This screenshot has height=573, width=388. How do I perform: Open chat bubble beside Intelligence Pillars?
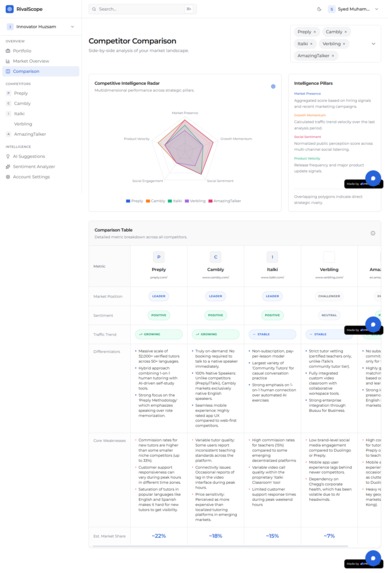click(x=373, y=178)
